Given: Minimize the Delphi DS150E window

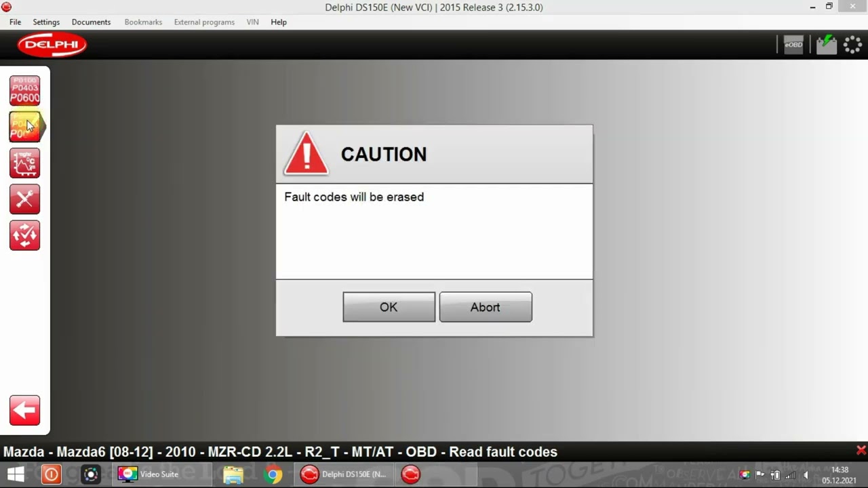Looking at the screenshot, I should click(x=813, y=7).
